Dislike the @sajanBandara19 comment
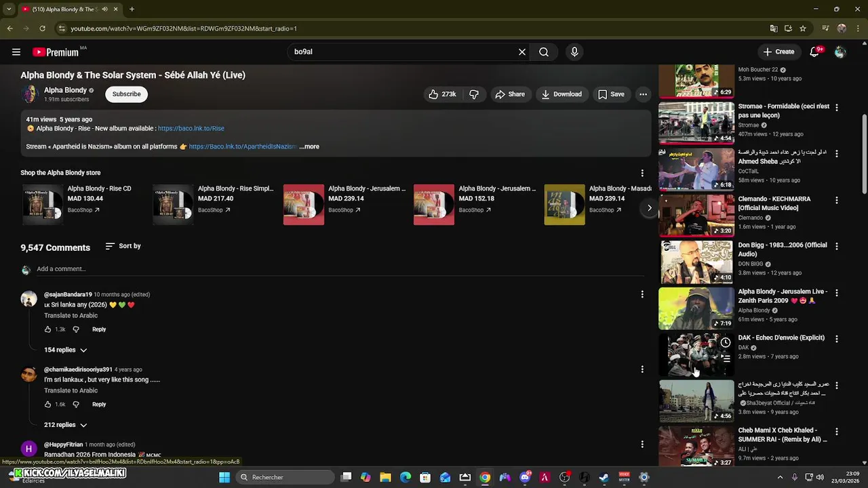 pos(76,329)
